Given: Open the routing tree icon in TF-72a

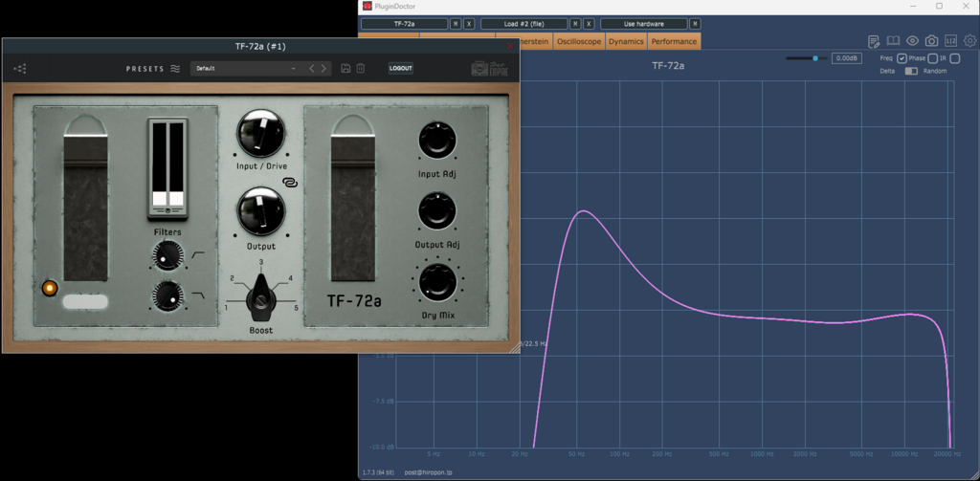Looking at the screenshot, I should pyautogui.click(x=20, y=69).
